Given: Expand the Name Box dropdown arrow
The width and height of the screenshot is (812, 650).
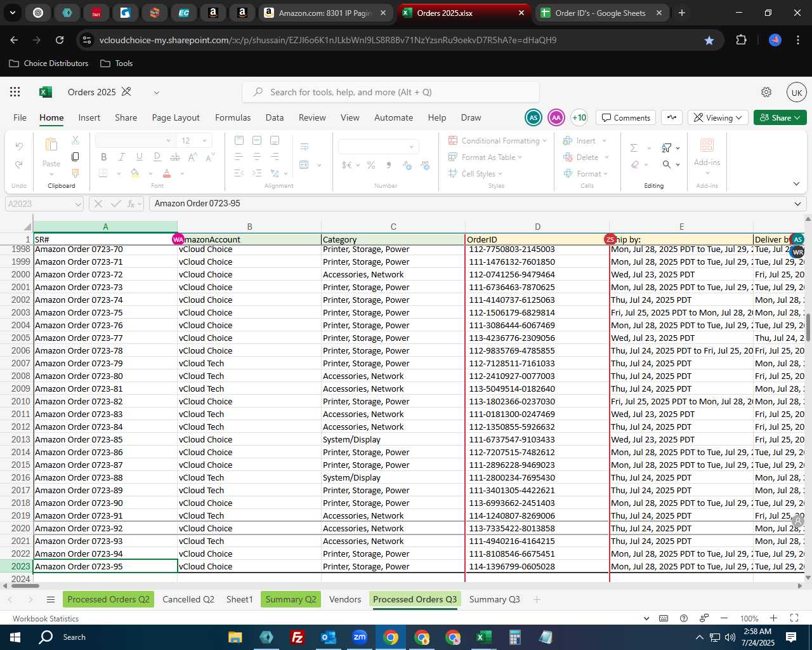Looking at the screenshot, I should [x=78, y=204].
